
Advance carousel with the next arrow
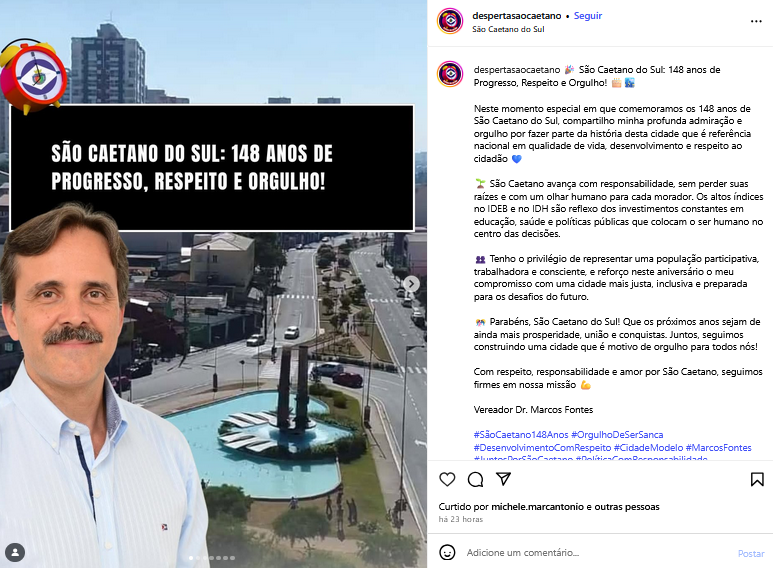pos(411,284)
